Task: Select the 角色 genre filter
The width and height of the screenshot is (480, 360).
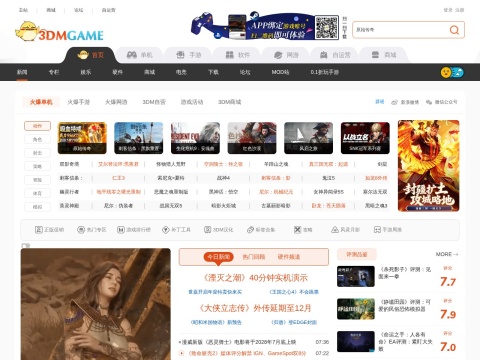Action: (x=37, y=139)
